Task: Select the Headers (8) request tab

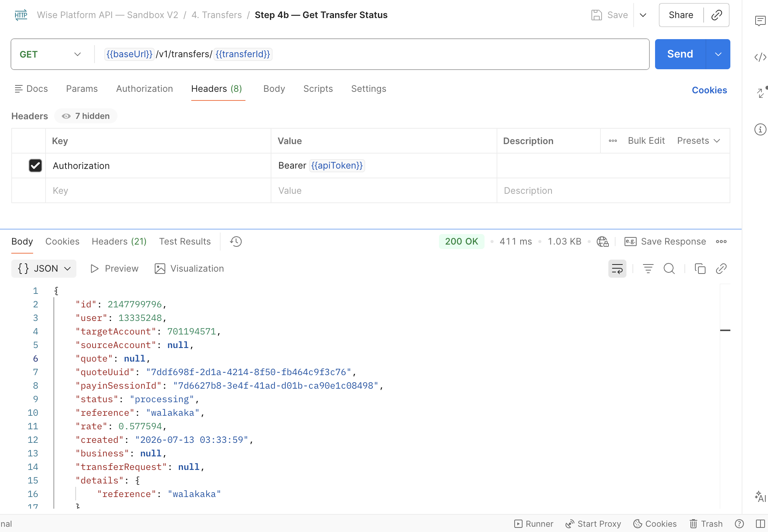Action: click(x=216, y=89)
